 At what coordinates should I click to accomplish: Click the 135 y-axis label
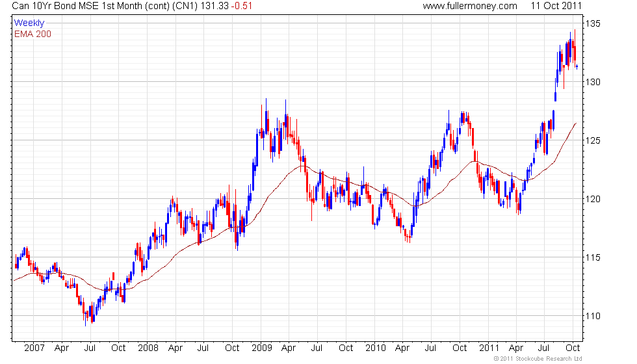click(x=593, y=23)
